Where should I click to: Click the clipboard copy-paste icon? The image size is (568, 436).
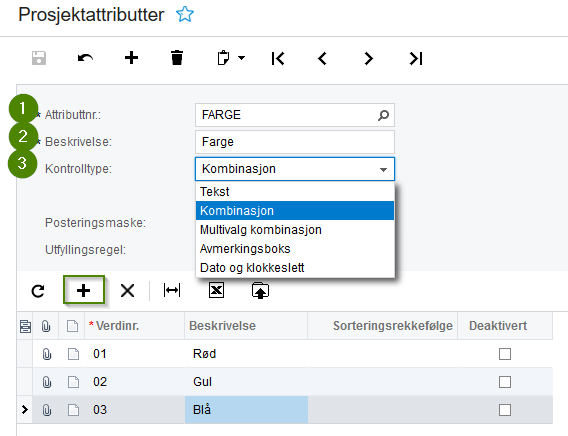(x=223, y=58)
